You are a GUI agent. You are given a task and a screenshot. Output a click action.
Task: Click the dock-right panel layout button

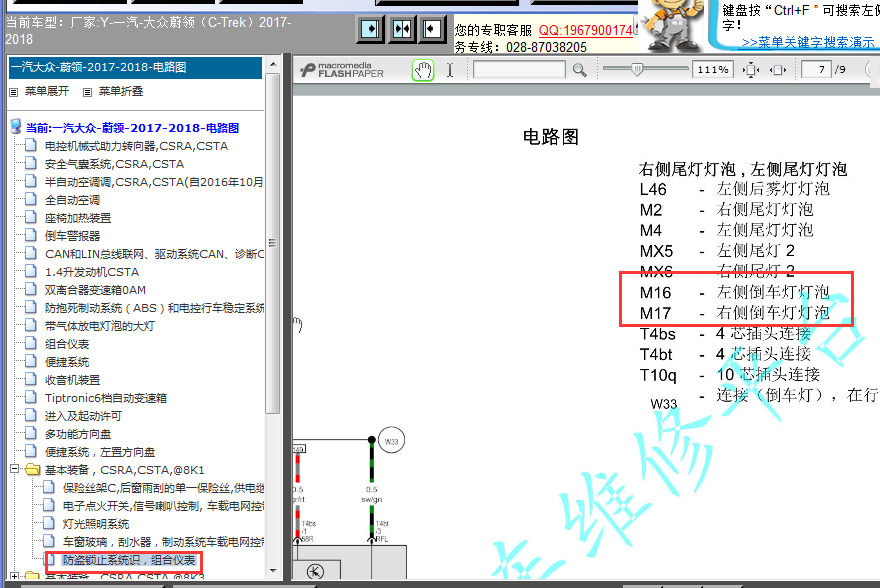(432, 29)
